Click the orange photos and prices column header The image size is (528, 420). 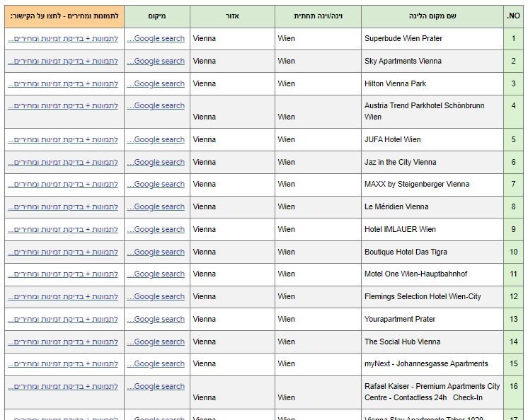[64, 16]
